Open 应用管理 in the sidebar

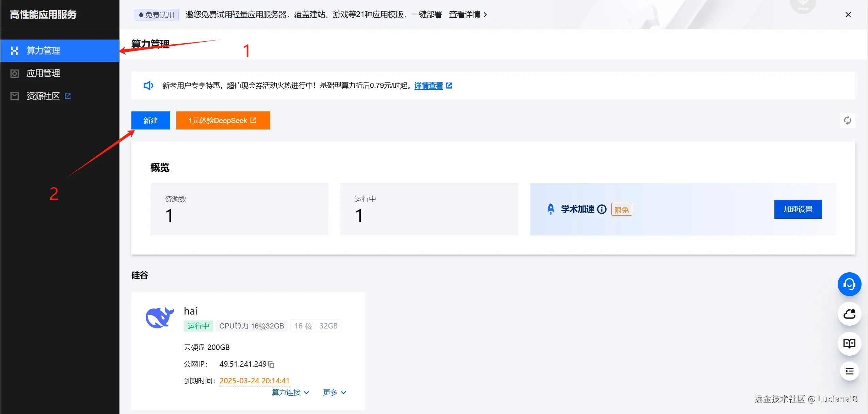coord(43,73)
